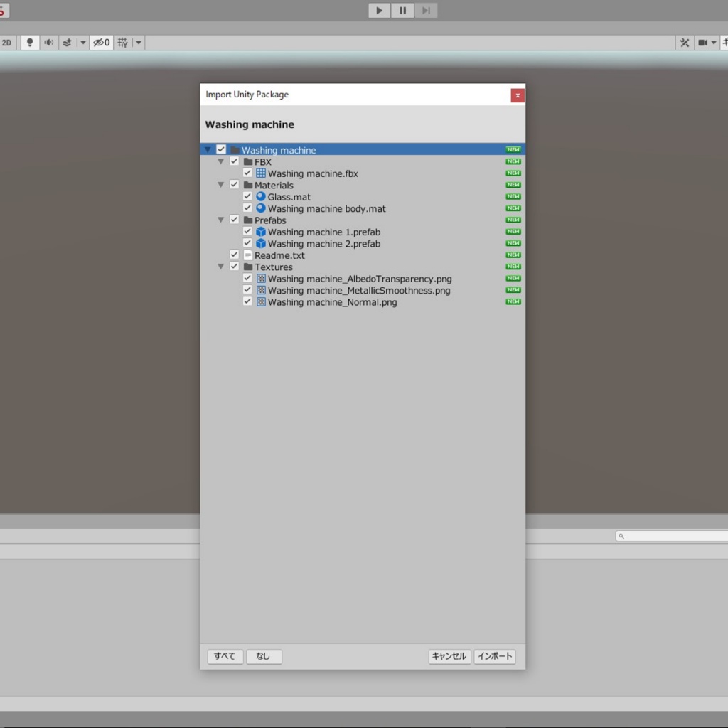Screen dimensions: 728x728
Task: Click MetallicSmoothness.png texture icon
Action: [262, 290]
